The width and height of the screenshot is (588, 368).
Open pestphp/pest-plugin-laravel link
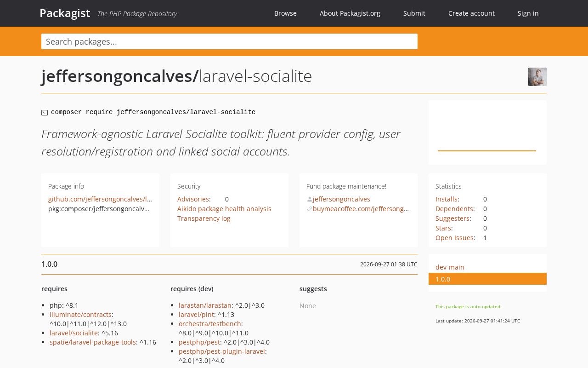222,351
